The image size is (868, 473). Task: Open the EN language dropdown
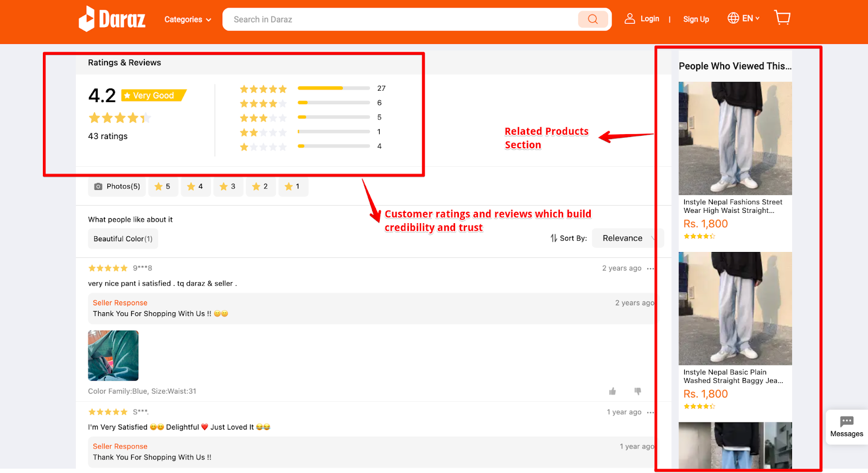pos(751,18)
